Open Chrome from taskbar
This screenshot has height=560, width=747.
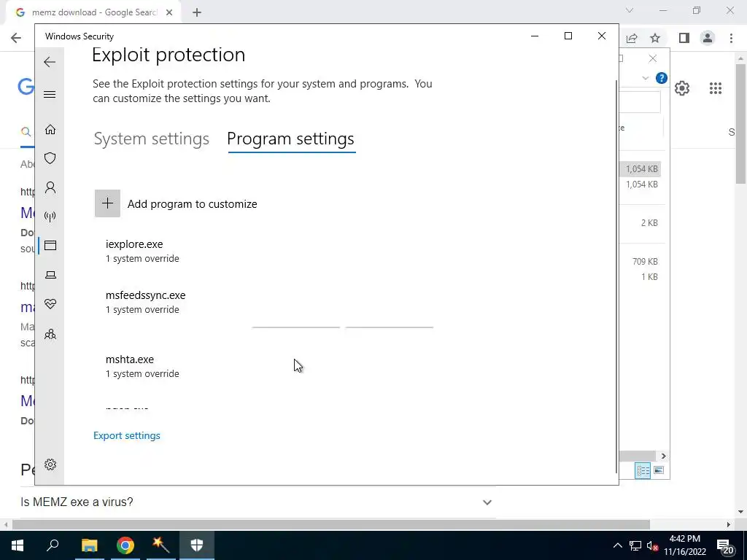coord(125,545)
